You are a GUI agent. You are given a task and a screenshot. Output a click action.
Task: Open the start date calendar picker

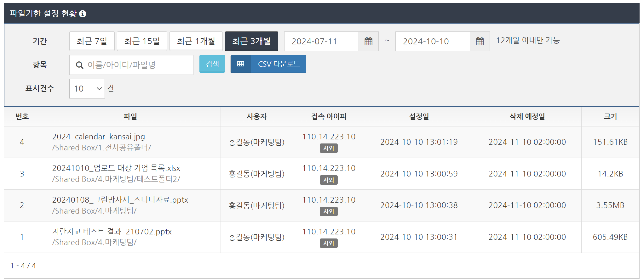[368, 41]
